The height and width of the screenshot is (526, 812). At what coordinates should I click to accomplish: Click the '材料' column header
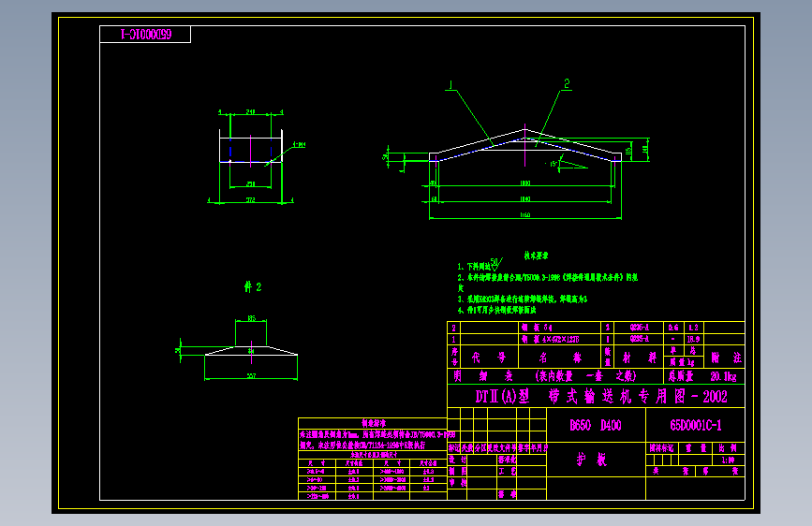click(639, 358)
